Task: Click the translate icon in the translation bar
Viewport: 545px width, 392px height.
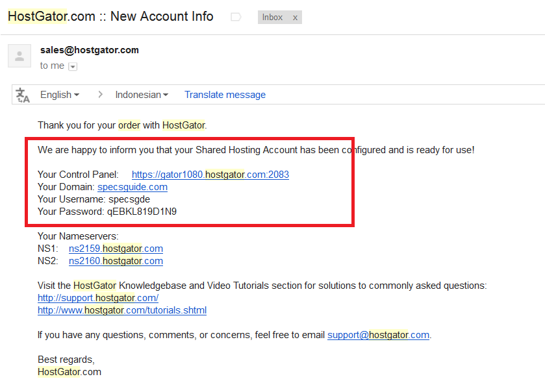Action: pos(23,95)
